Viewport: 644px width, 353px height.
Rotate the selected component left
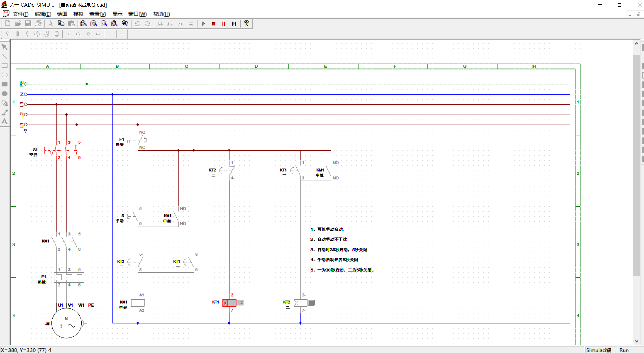(160, 23)
